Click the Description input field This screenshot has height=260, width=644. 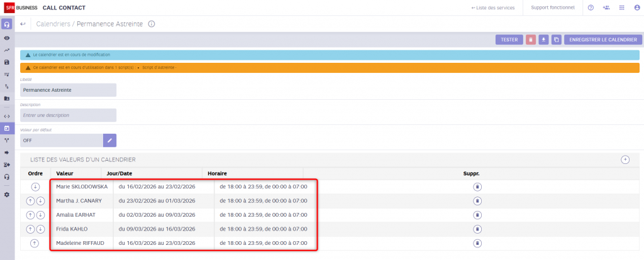(69, 116)
